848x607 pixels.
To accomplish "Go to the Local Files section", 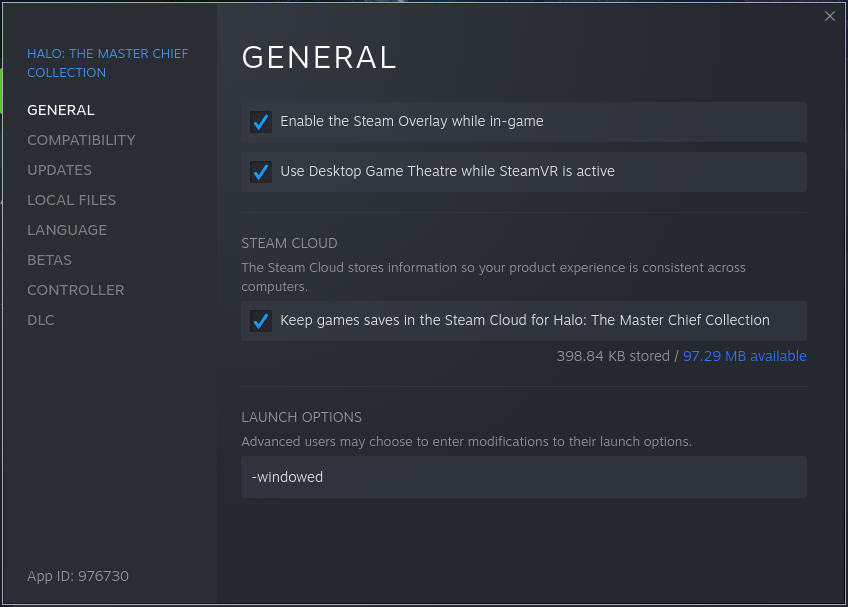I will (71, 200).
